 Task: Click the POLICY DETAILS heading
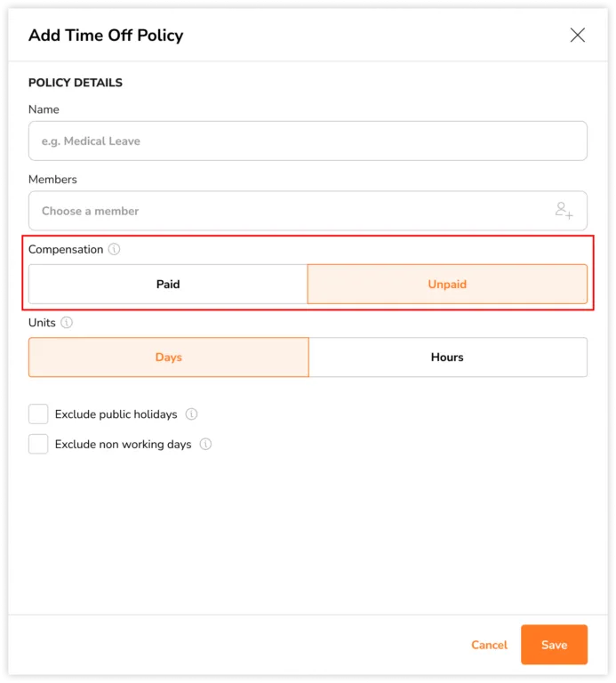coord(76,83)
